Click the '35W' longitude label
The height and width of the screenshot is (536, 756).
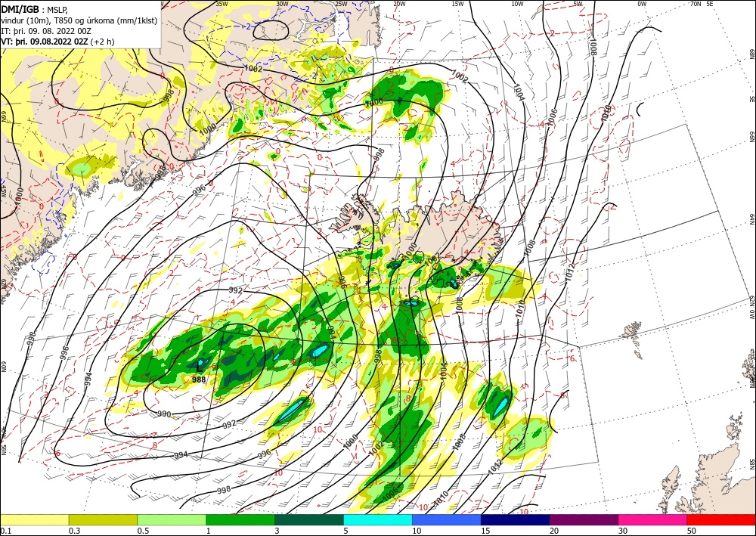[x=222, y=4]
